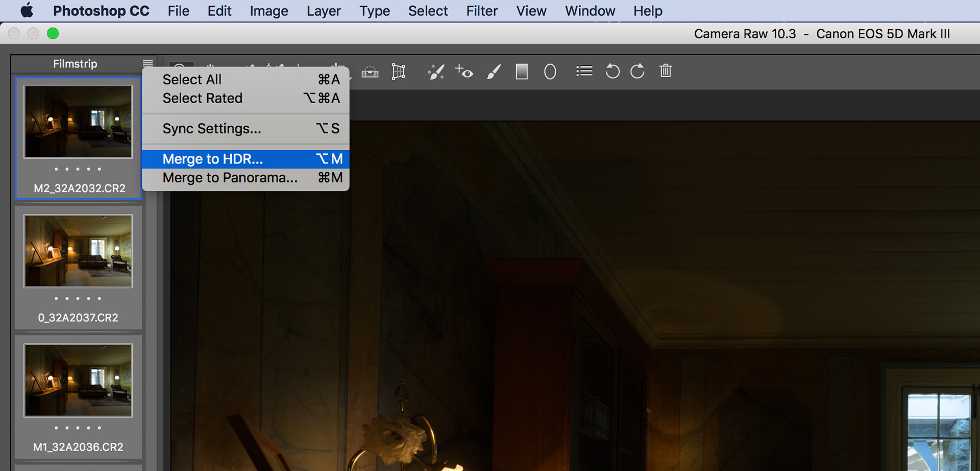980x471 pixels.
Task: Open the Edit menu
Action: [219, 11]
